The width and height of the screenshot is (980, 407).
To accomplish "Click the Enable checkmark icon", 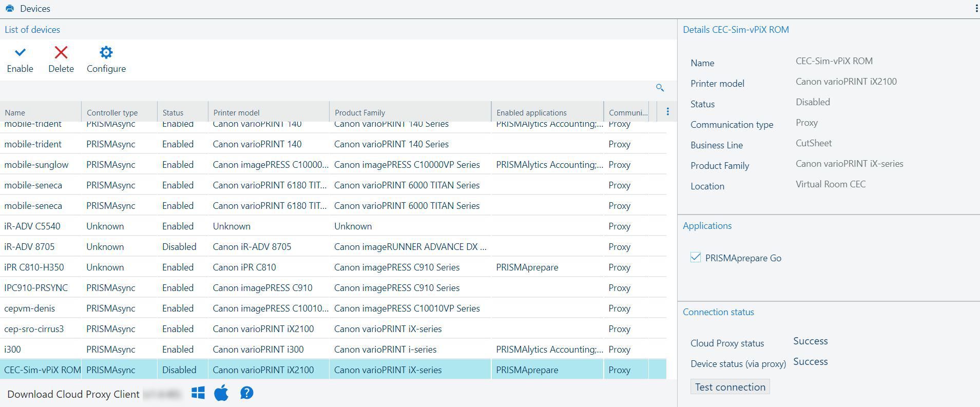I will 20,52.
